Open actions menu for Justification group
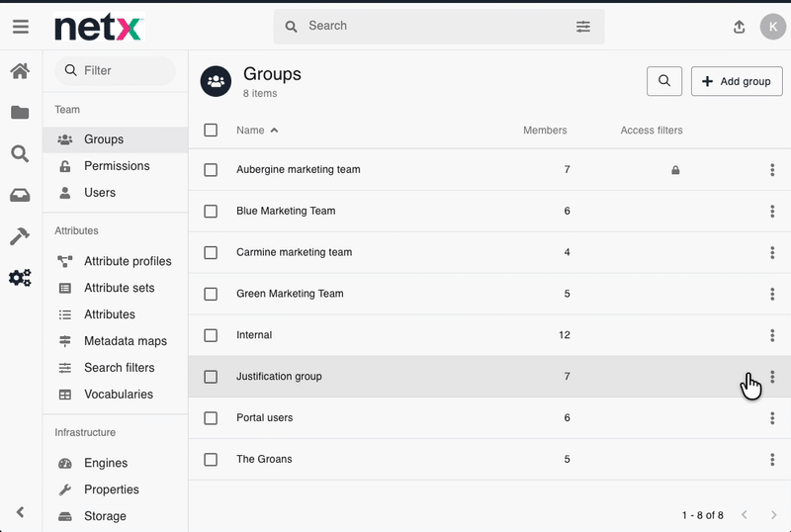Viewport: 791px width, 532px height. tap(772, 377)
